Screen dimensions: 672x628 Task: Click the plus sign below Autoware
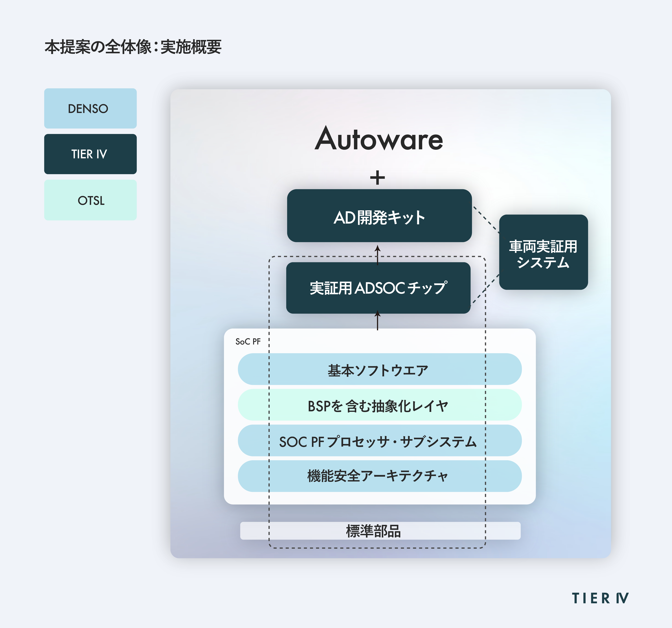[x=378, y=178]
